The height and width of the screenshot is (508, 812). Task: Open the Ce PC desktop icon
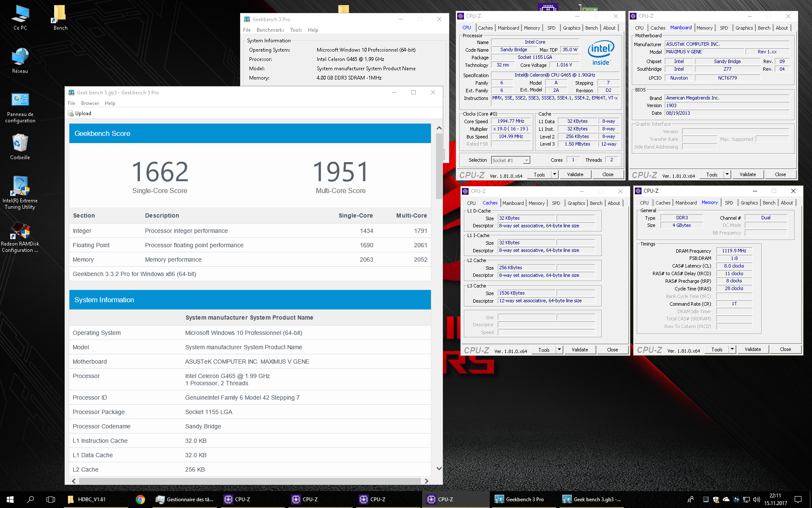20,18
